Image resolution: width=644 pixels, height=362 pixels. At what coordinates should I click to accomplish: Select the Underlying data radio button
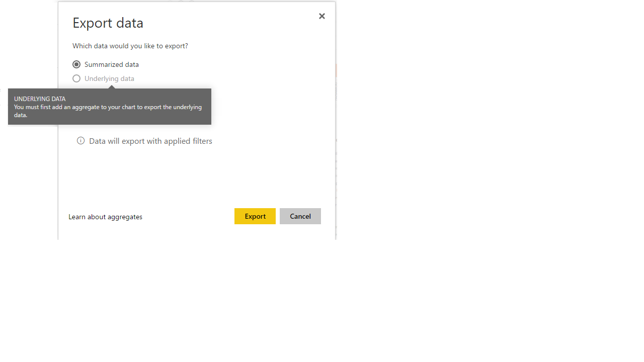76,78
